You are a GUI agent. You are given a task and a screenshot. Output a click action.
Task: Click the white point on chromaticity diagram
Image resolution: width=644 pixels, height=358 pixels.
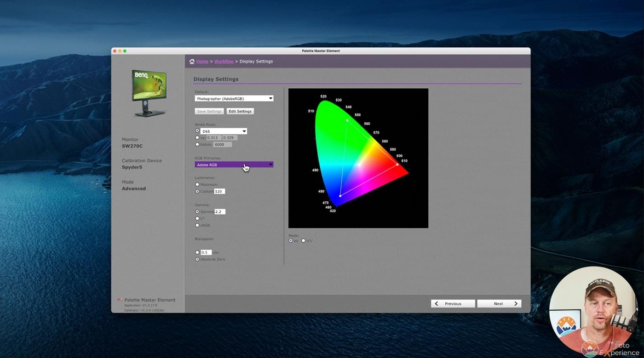click(358, 165)
